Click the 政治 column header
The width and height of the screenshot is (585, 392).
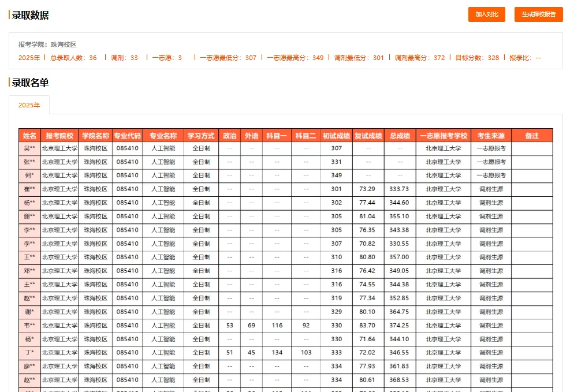pyautogui.click(x=229, y=136)
